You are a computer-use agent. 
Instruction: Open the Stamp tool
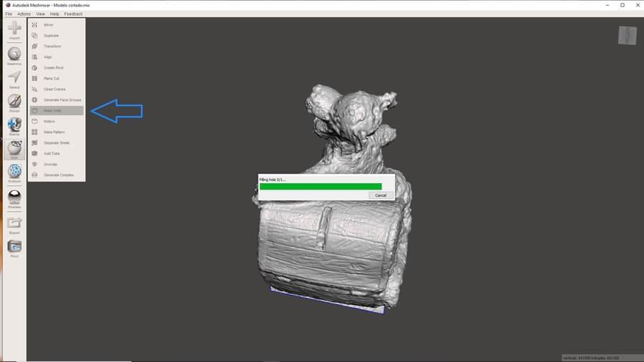click(14, 127)
